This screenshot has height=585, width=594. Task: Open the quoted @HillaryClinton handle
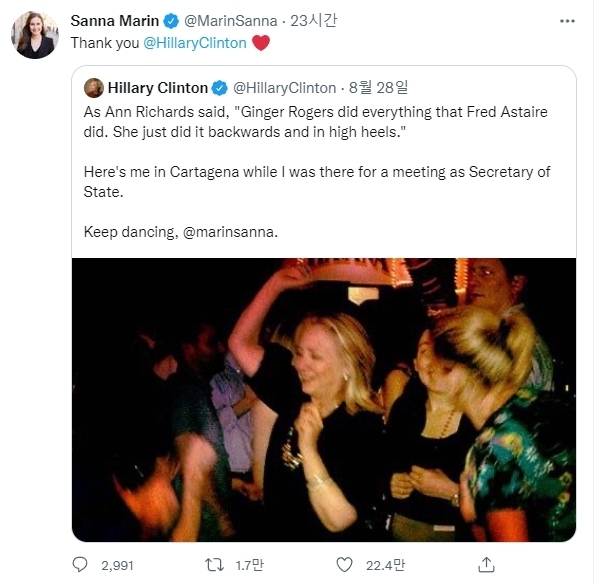[x=284, y=88]
